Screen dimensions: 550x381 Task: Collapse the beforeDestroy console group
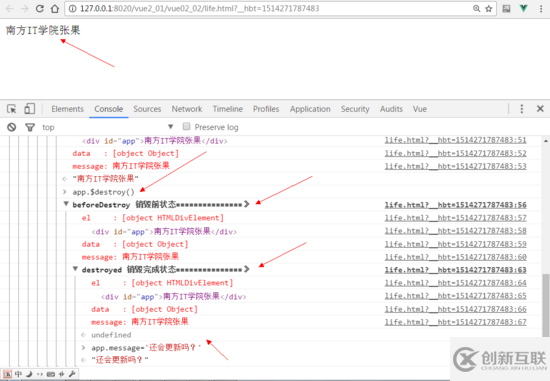[66, 204]
